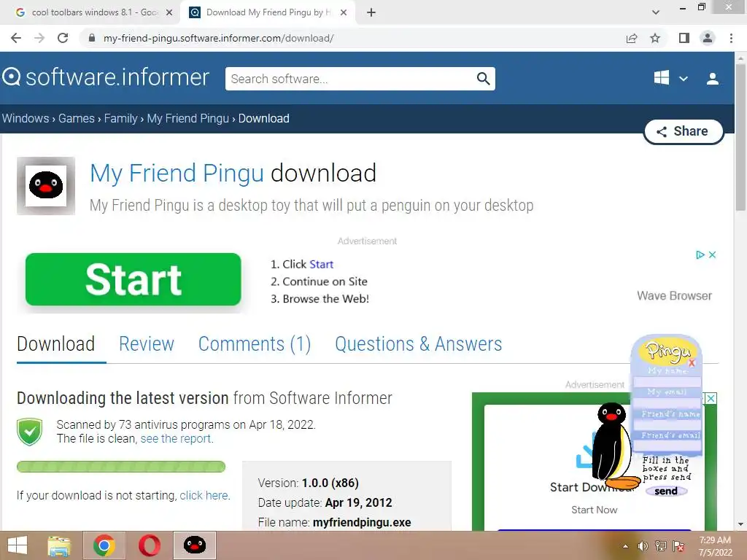Close the 'cool toolbars windows 8.1' tab
The image size is (747, 560).
point(169,12)
